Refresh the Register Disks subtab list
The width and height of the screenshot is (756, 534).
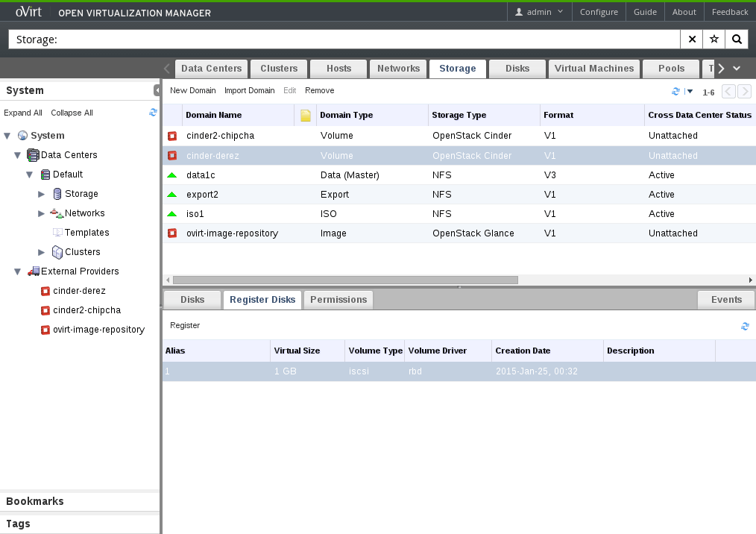click(x=745, y=326)
